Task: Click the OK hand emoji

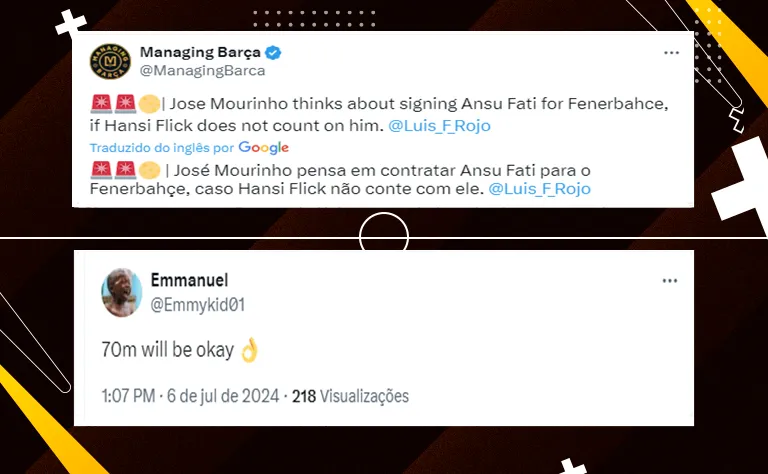Action: point(249,350)
